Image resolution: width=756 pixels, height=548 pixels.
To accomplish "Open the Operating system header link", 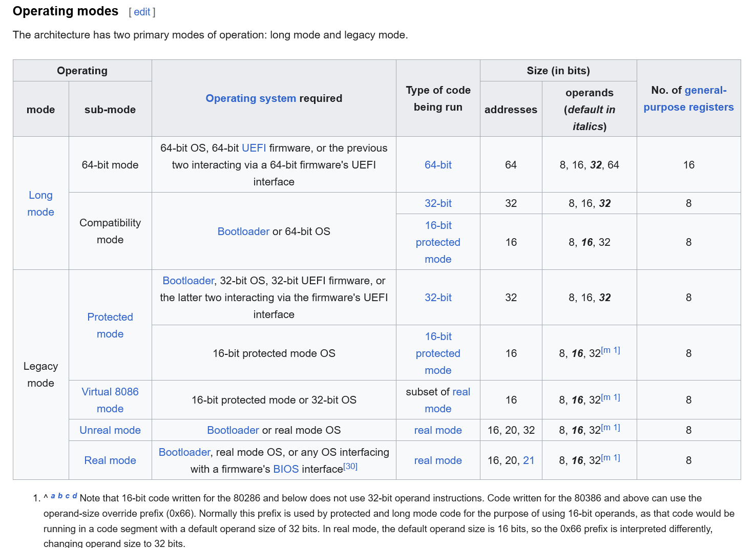I will point(251,98).
